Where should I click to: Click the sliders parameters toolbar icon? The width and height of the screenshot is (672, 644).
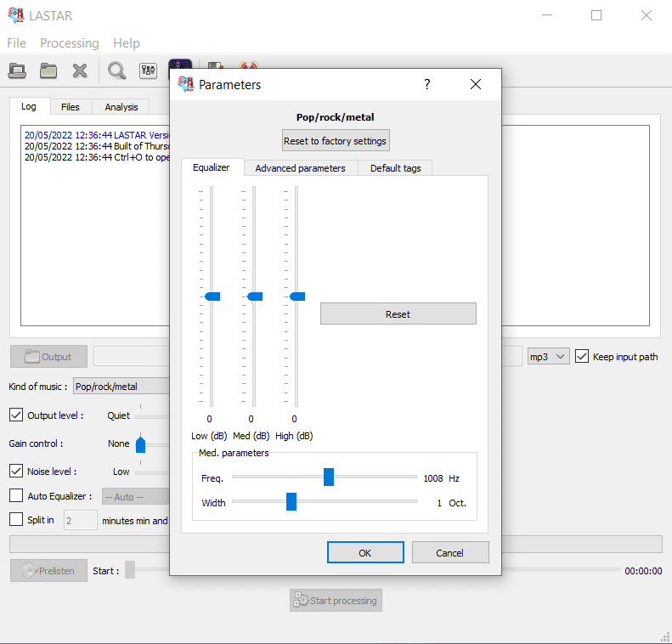click(148, 71)
